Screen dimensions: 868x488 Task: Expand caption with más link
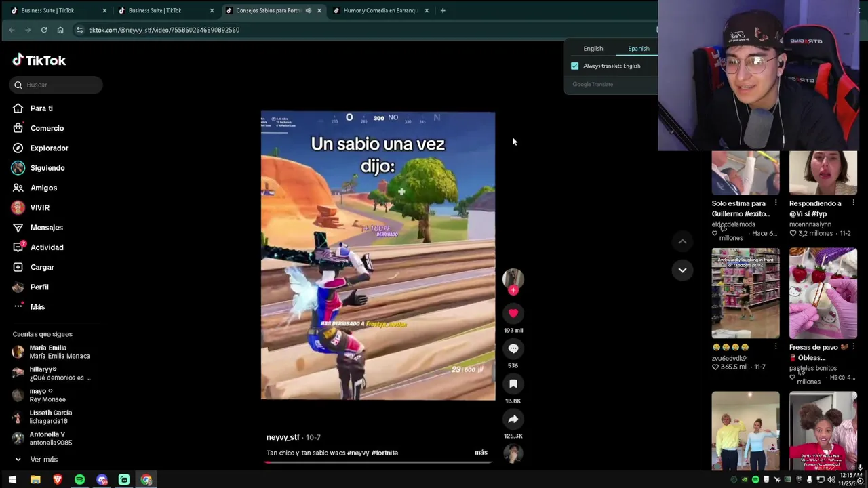(481, 452)
